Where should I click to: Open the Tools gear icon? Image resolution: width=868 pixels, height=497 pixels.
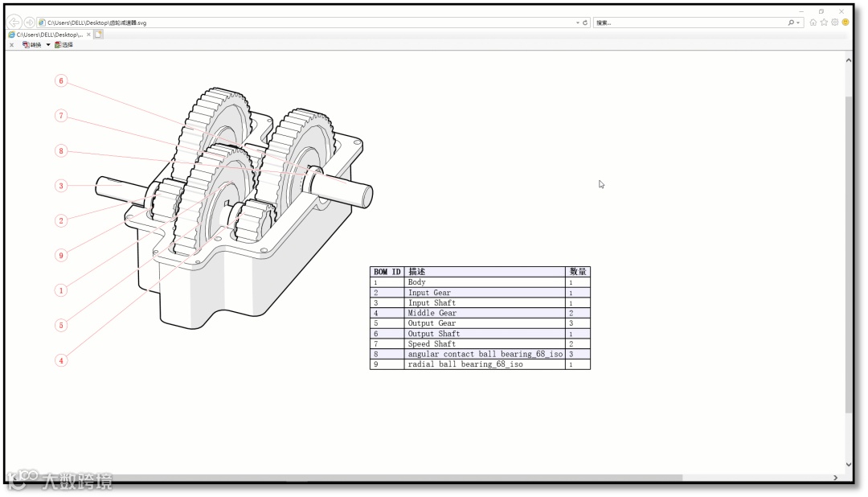click(x=835, y=23)
